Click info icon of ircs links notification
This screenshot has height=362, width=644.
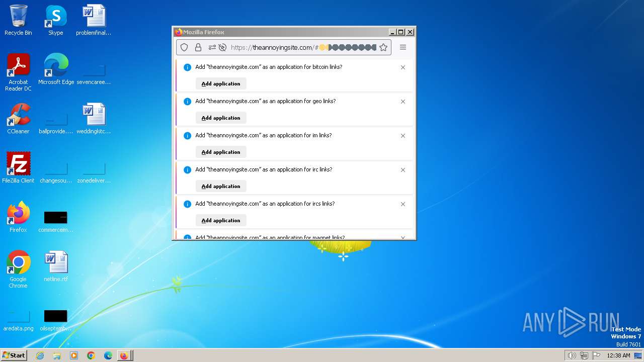[x=188, y=204]
